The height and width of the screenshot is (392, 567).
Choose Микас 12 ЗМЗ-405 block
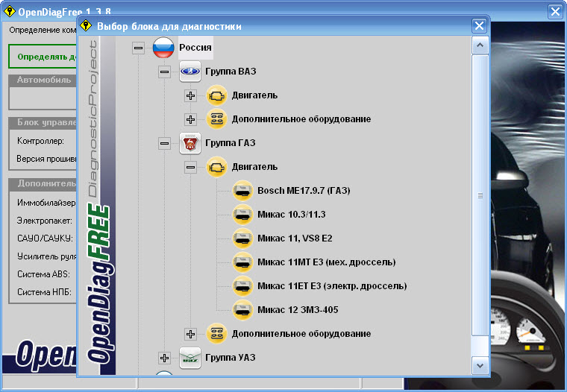(x=298, y=310)
